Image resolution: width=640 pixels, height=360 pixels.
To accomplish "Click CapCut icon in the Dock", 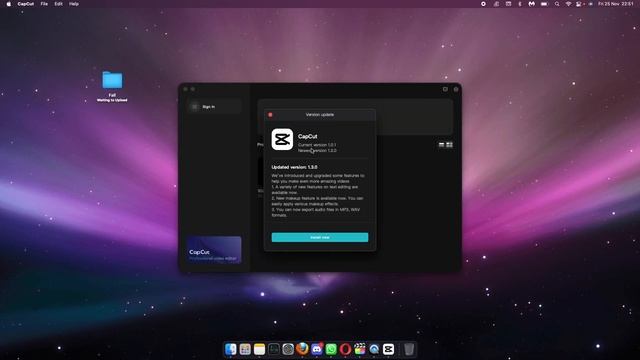I will tap(389, 349).
